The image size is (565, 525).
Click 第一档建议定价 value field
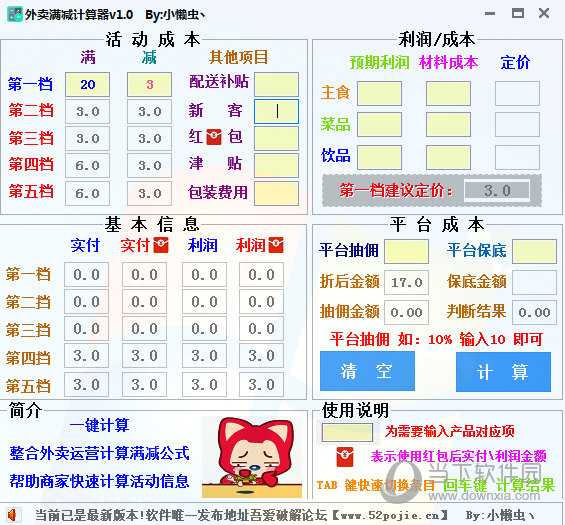tap(497, 190)
